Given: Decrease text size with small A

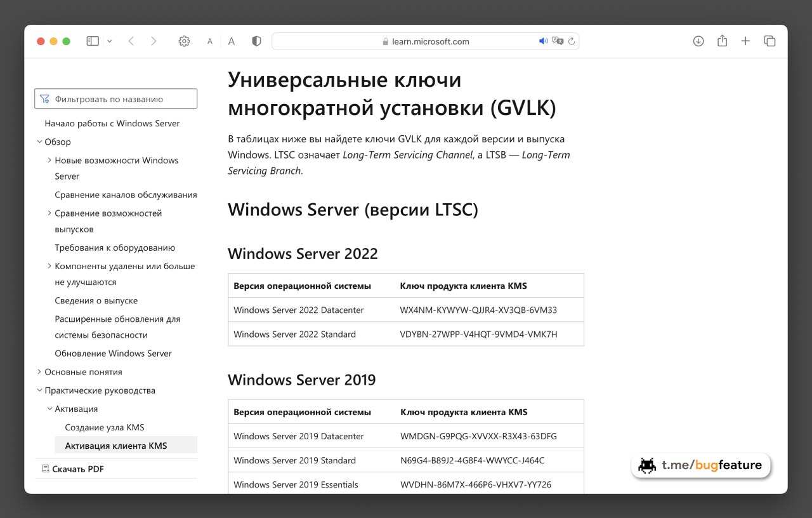Looking at the screenshot, I should pyautogui.click(x=210, y=41).
